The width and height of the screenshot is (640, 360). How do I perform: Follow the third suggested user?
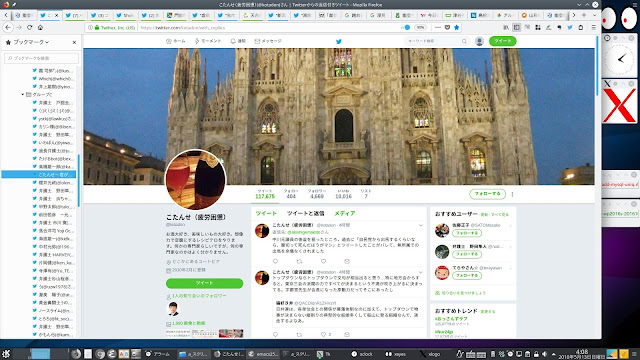pos(467,276)
